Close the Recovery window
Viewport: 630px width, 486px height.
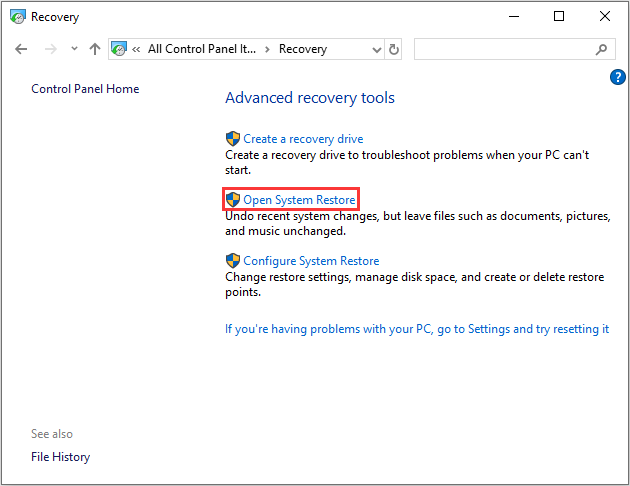(605, 16)
